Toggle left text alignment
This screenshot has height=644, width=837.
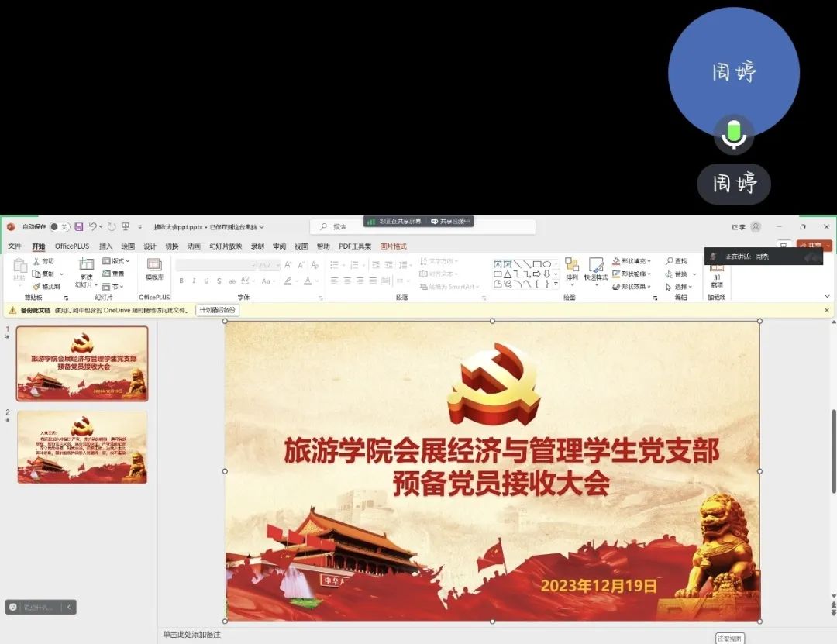335,281
